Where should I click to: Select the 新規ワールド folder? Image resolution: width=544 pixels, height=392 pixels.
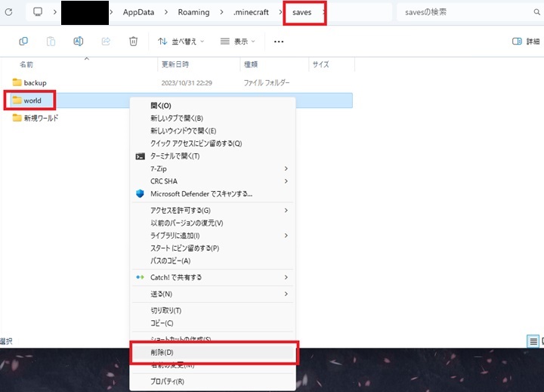36,119
